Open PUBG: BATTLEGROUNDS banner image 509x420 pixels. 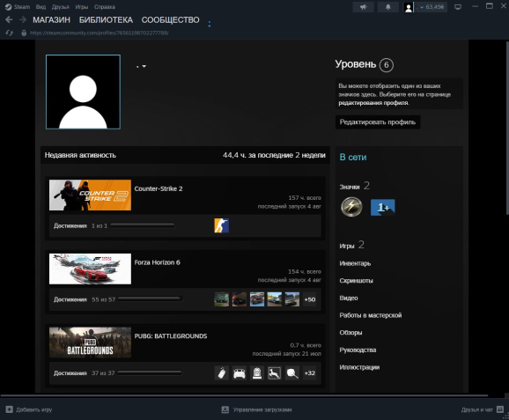click(90, 343)
